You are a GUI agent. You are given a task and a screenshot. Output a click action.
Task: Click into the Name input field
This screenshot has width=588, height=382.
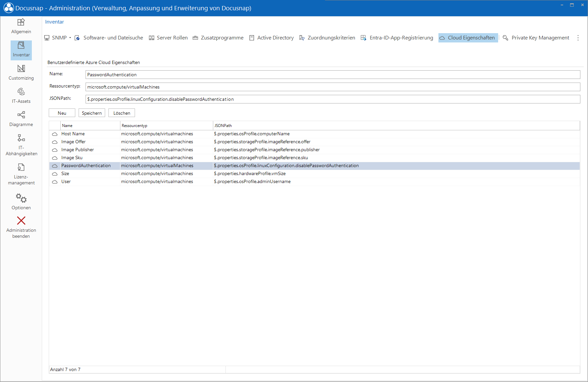(333, 75)
